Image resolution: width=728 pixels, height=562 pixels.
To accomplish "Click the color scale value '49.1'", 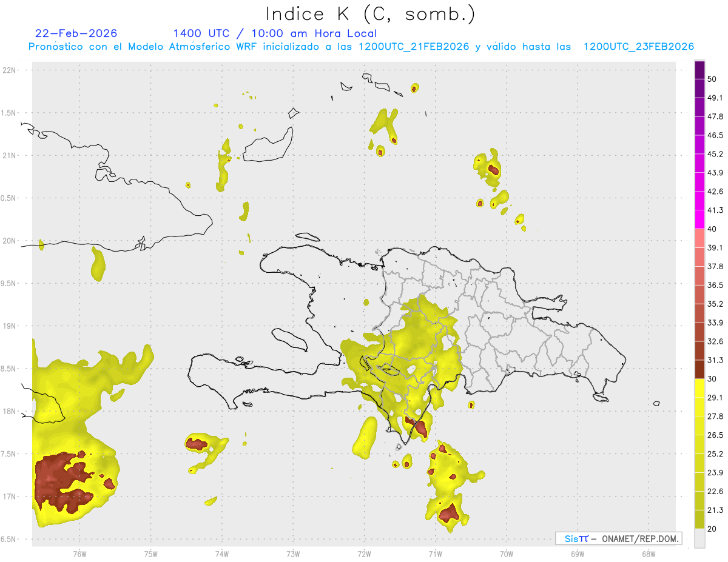I will [x=715, y=98].
